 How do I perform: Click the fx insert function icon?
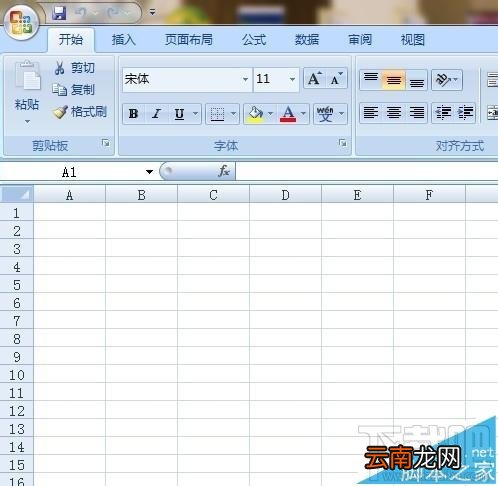[224, 171]
